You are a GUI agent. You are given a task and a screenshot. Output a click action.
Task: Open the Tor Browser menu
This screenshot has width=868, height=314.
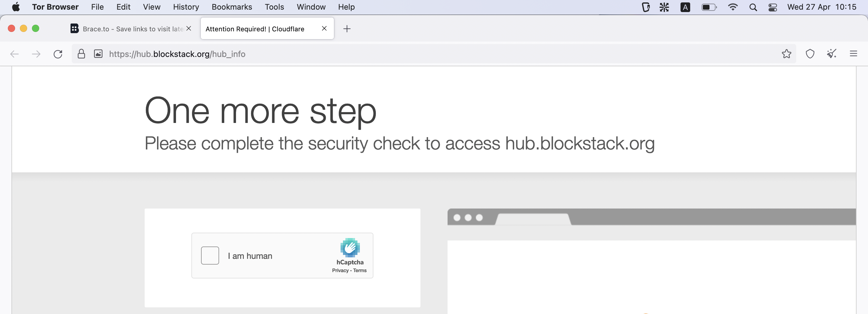pos(55,7)
